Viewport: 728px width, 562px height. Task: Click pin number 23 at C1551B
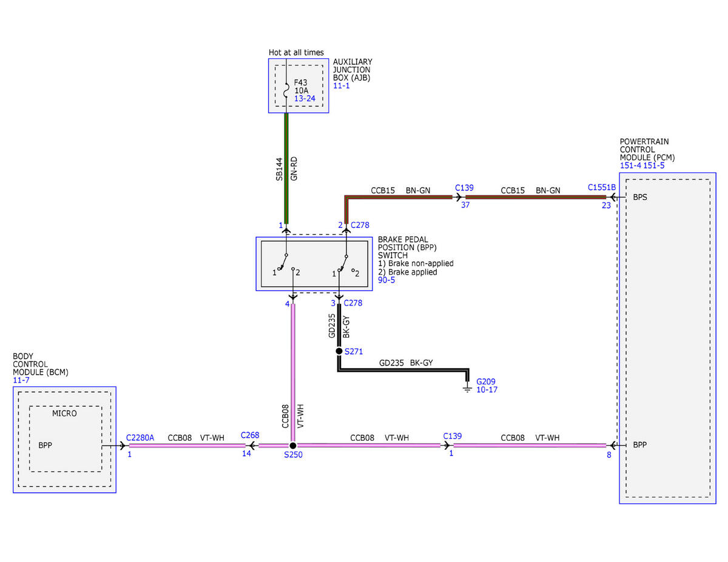point(607,207)
